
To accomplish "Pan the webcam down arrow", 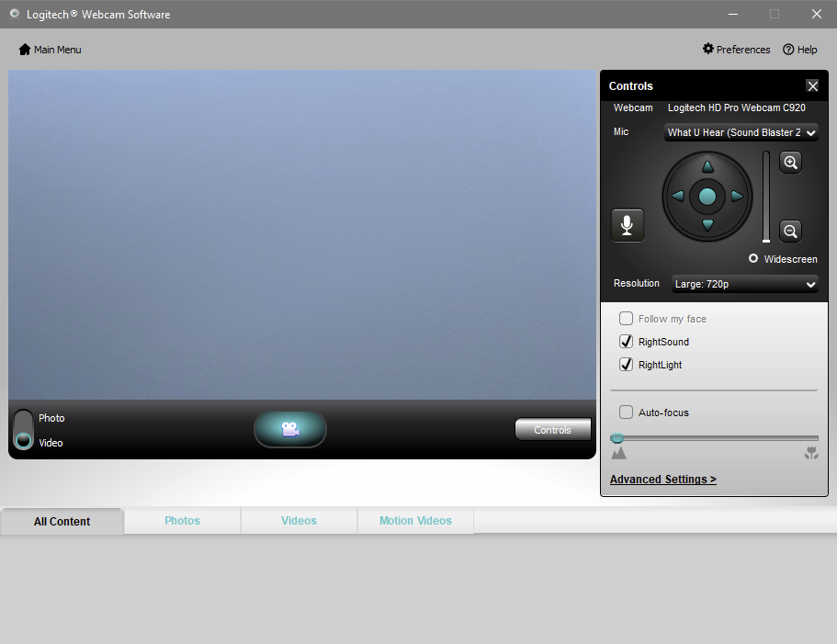I will 707,225.
